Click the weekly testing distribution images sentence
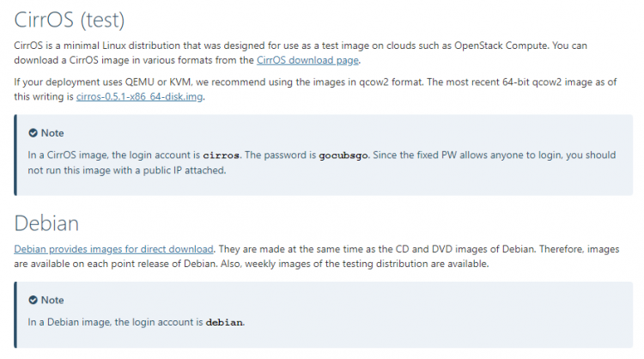 click(x=355, y=265)
